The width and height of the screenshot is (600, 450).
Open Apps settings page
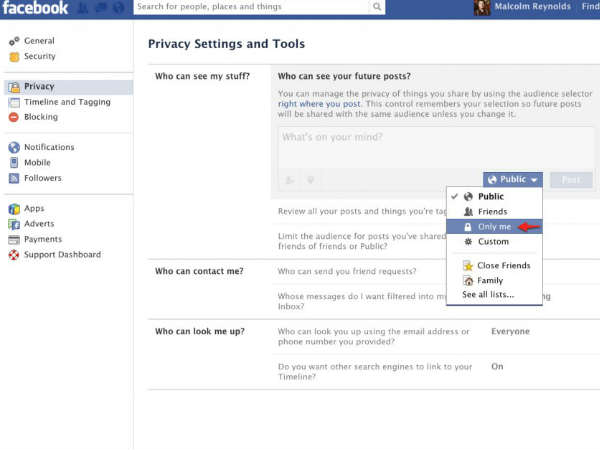click(x=34, y=209)
